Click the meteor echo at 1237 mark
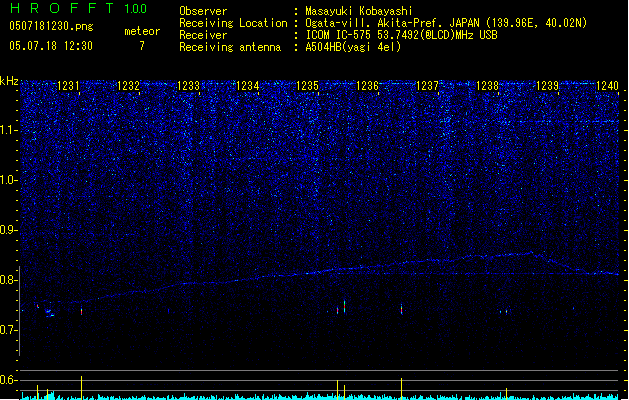Viewport: 629px width, 400px height. tap(401, 309)
